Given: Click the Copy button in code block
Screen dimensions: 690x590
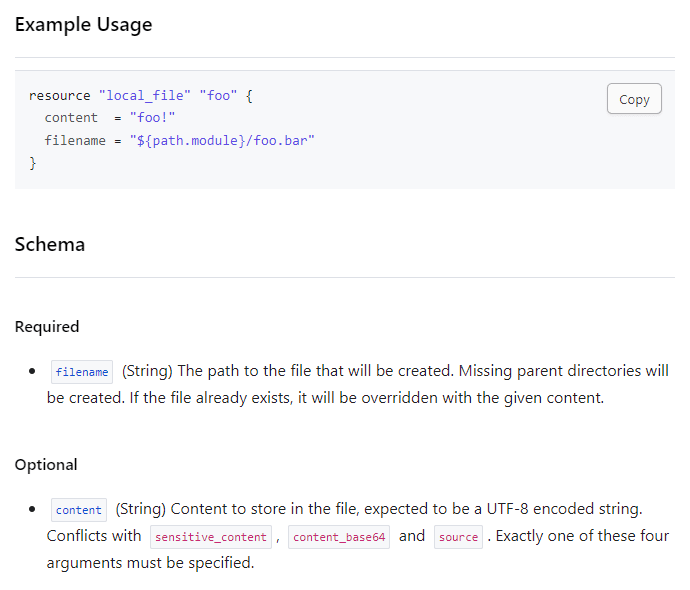Looking at the screenshot, I should tap(634, 99).
